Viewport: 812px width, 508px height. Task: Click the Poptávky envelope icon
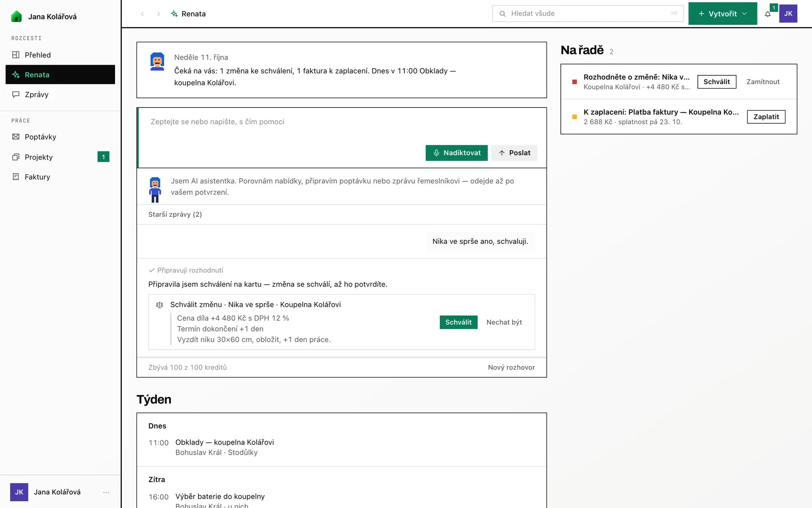point(16,137)
